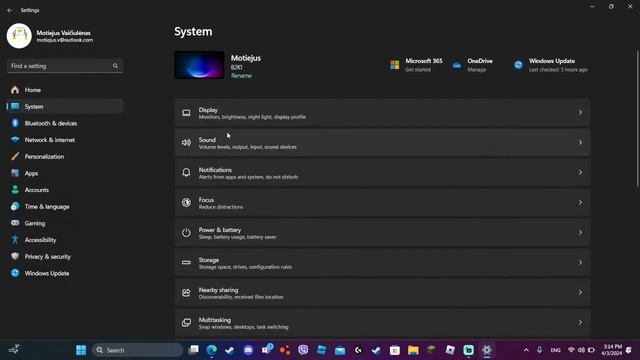640x360 pixels.
Task: Click the Time & language globe icon
Action: [x=15, y=207]
